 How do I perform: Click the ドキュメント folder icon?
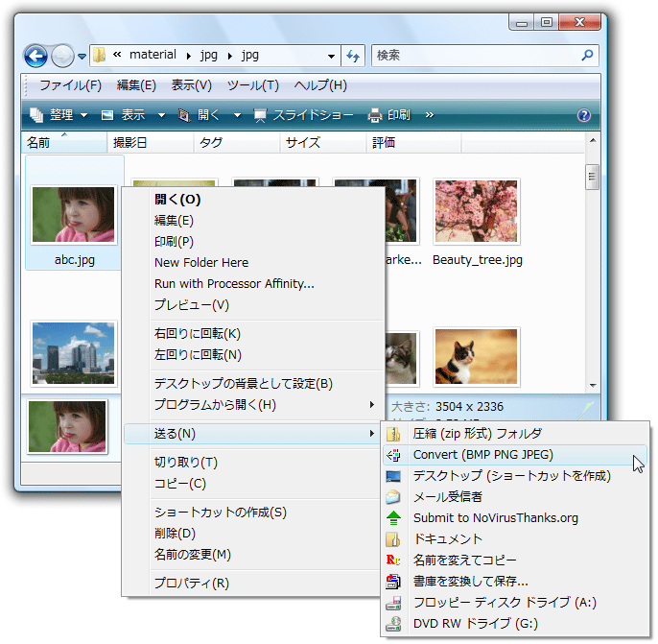tap(393, 539)
